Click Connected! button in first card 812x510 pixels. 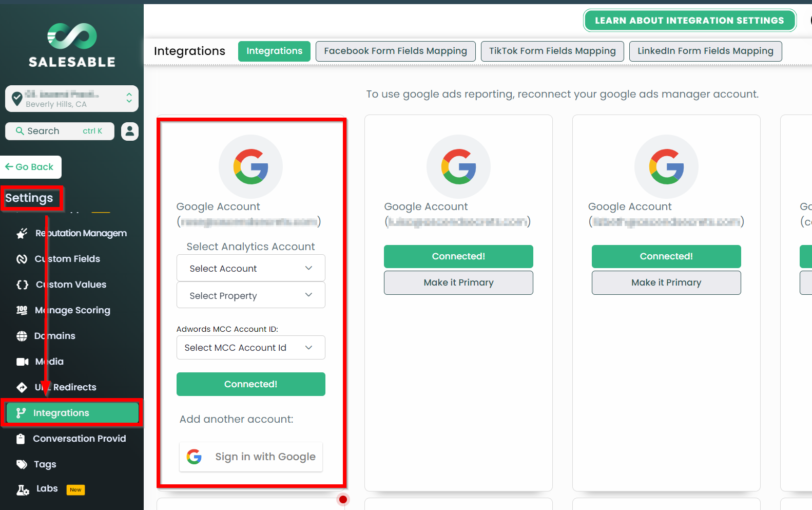251,384
